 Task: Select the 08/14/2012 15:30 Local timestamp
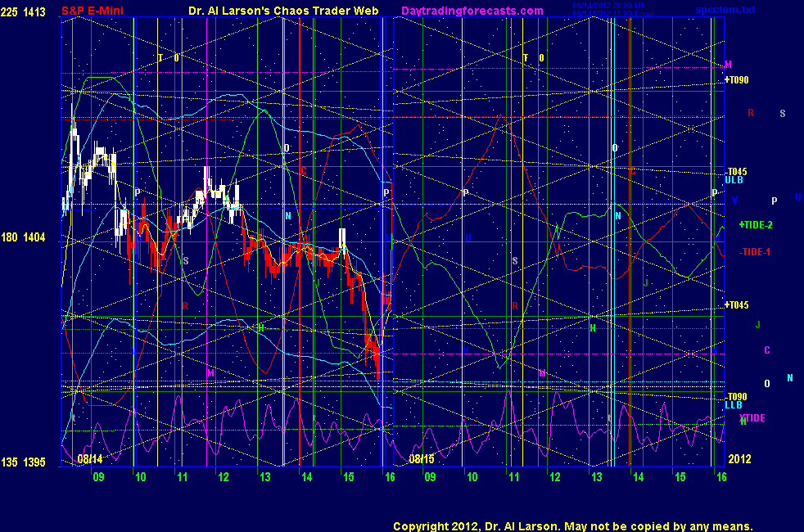tap(612, 13)
